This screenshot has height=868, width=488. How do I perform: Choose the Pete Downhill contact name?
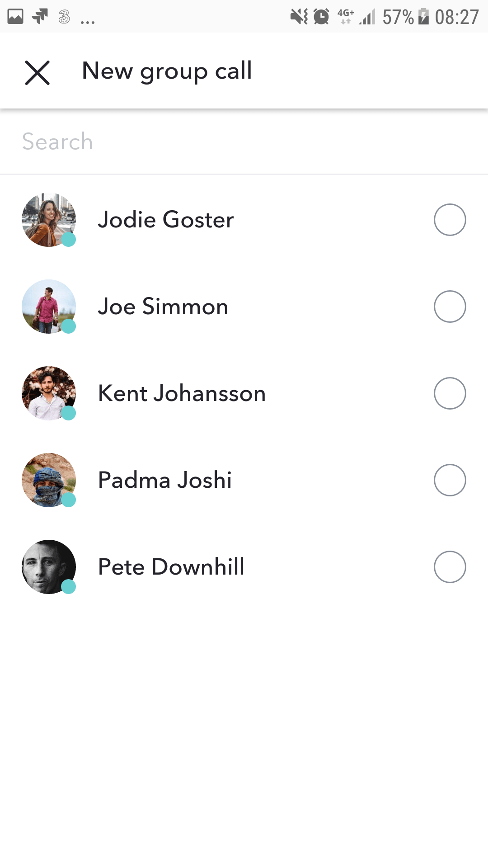(x=171, y=567)
